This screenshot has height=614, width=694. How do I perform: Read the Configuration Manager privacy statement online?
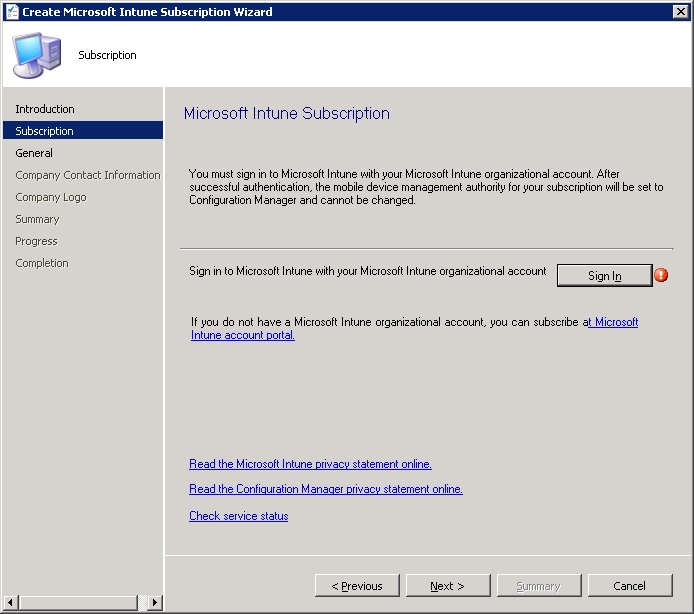pyautogui.click(x=325, y=489)
